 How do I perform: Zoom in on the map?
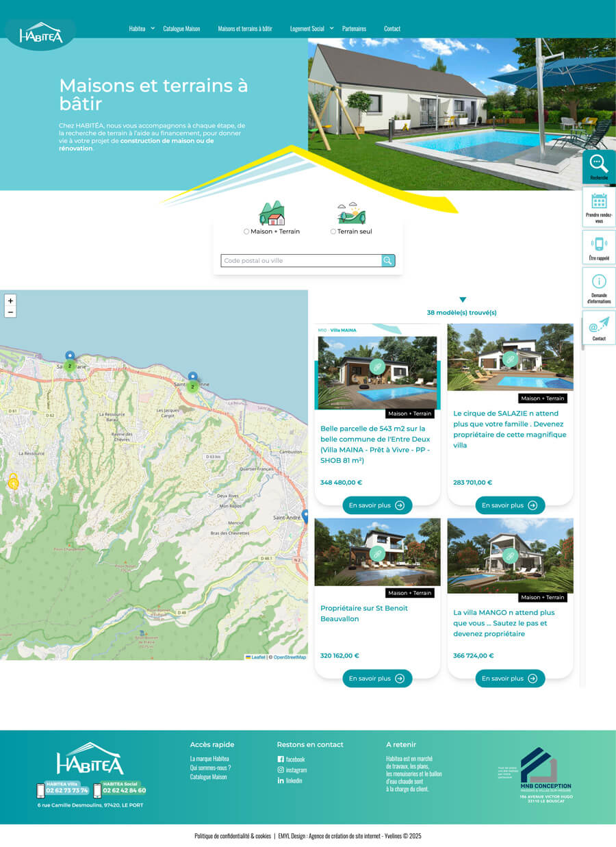10,301
